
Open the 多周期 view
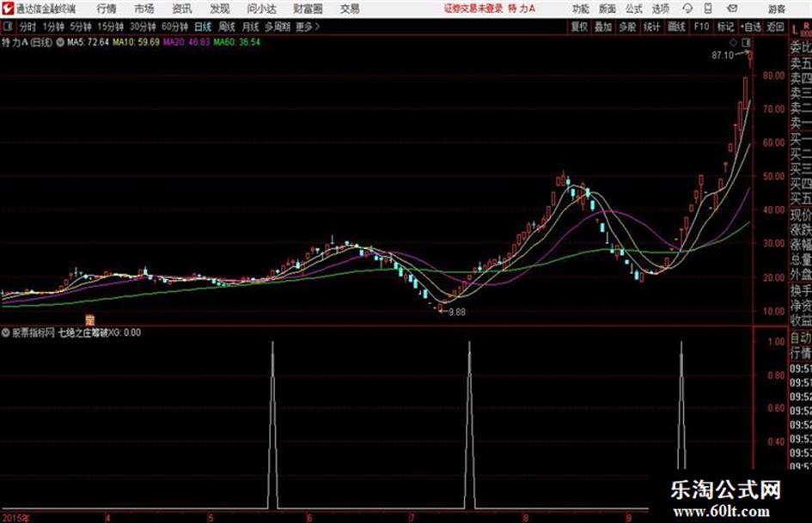point(278,27)
